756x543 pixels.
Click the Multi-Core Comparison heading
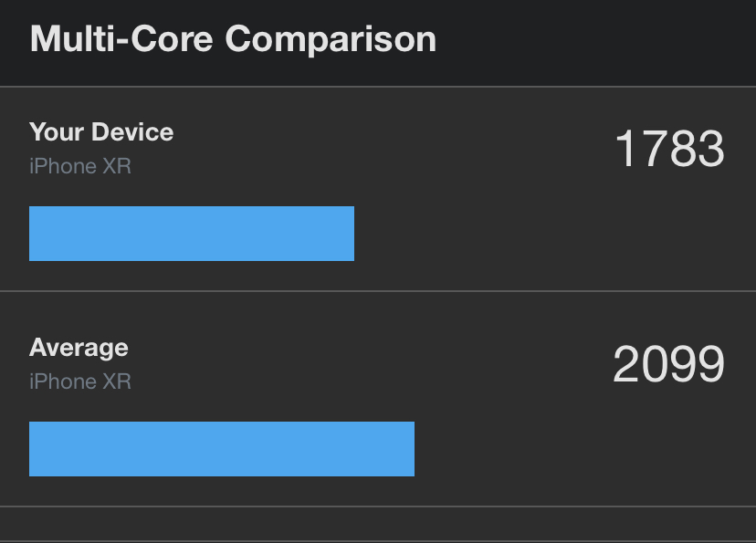(x=233, y=39)
